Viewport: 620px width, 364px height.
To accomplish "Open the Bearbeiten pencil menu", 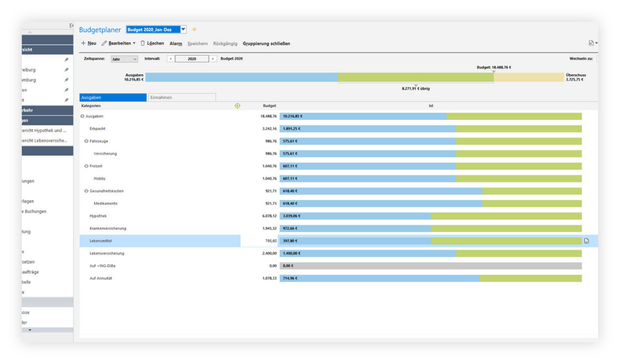I will coord(118,43).
